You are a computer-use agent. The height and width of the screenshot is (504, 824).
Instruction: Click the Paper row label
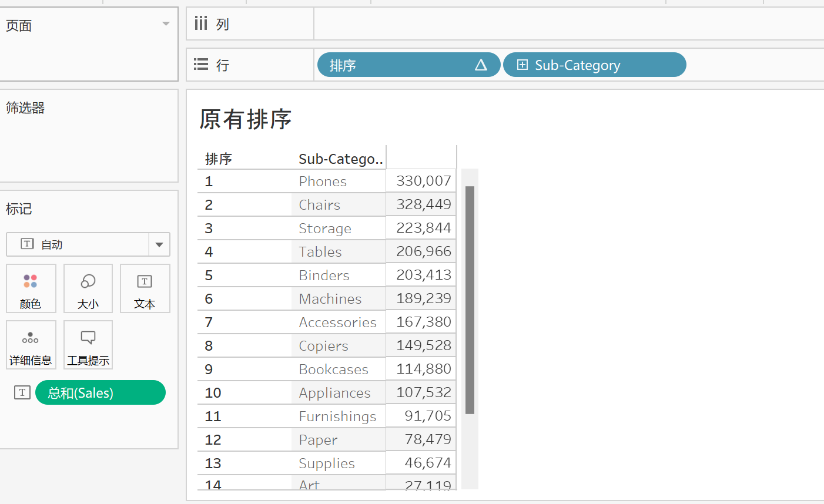pos(318,439)
